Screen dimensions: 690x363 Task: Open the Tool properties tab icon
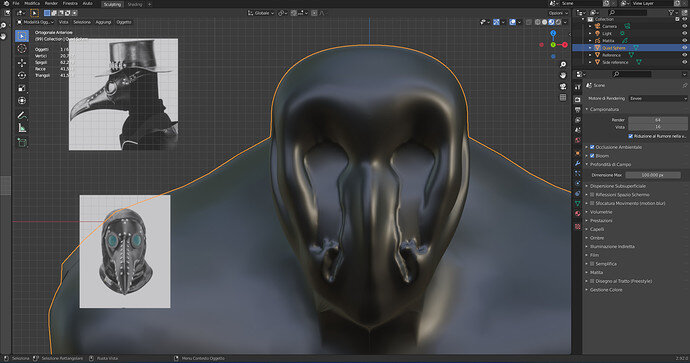pos(577,88)
